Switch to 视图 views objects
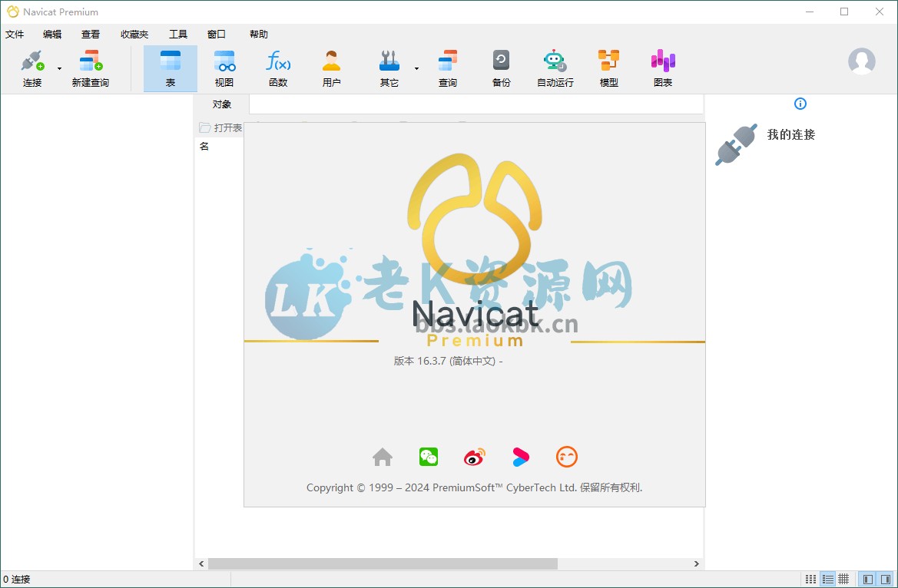898x588 pixels. coord(224,68)
